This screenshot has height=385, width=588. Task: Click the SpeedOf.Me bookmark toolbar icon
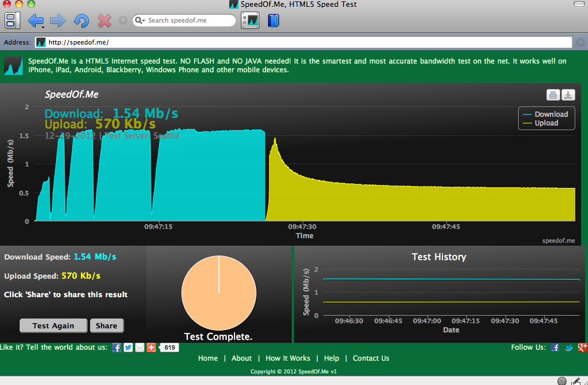pyautogui.click(x=250, y=20)
